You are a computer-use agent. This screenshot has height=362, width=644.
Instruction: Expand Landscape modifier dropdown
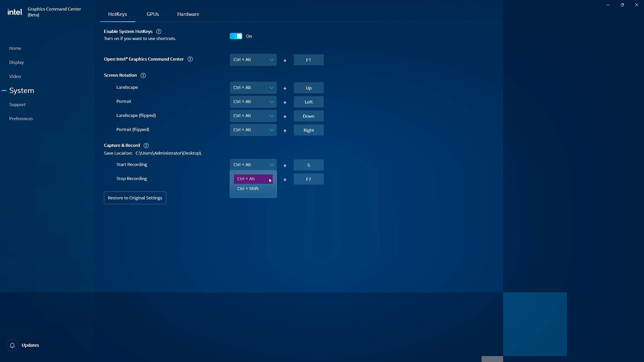[x=253, y=88]
